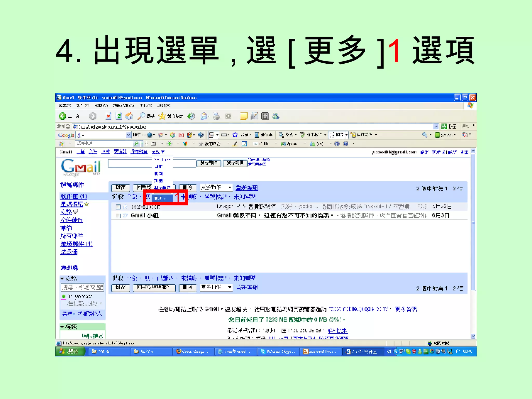Click the Trash link in sidebar
Viewport: 532px width, 399px height.
[69, 252]
